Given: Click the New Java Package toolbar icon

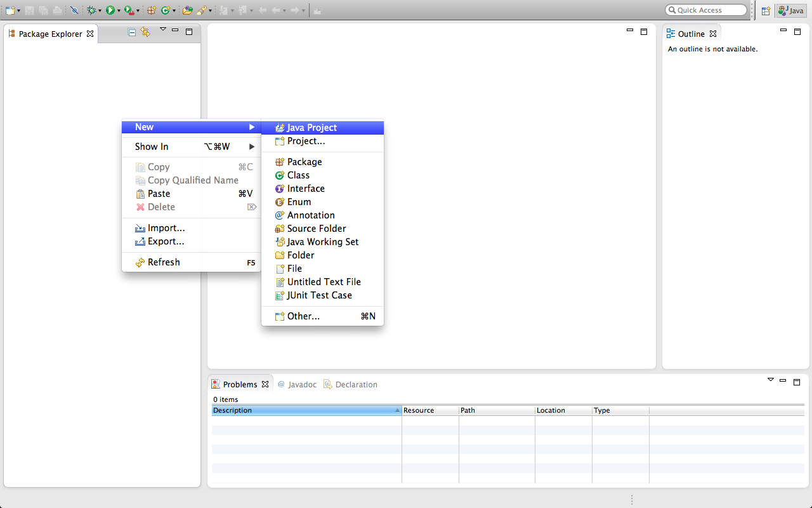Looking at the screenshot, I should pos(151,10).
